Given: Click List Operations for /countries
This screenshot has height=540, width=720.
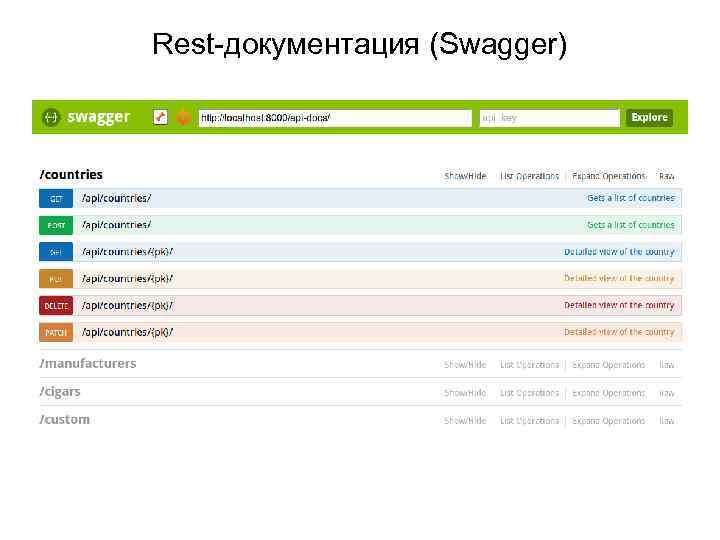Looking at the screenshot, I should click(529, 176).
